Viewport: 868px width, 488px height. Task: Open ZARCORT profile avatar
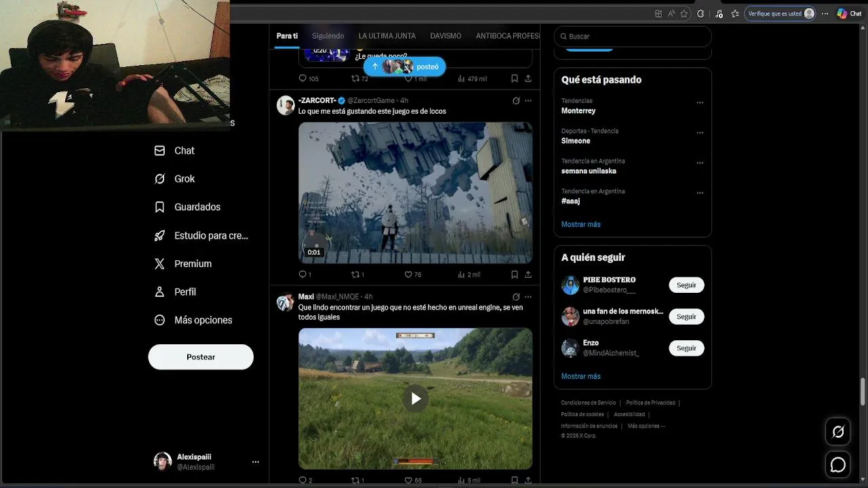[x=285, y=105]
